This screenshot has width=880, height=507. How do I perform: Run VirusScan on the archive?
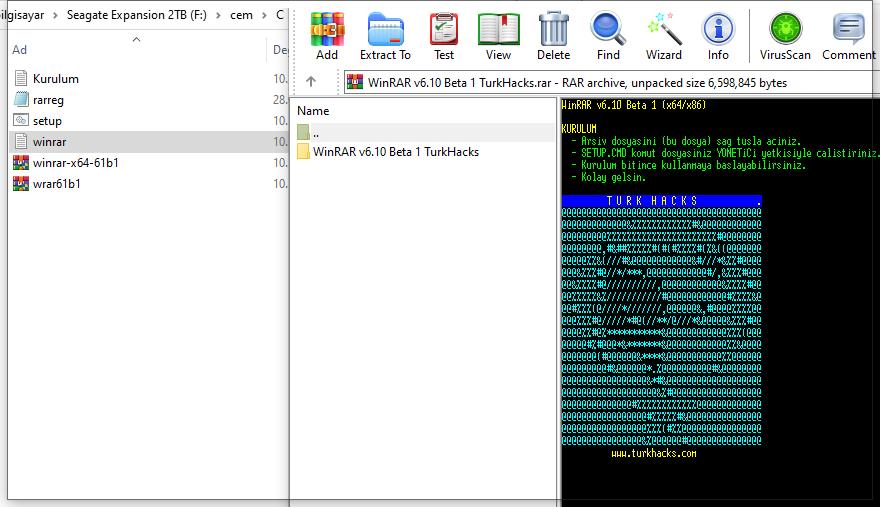point(785,36)
